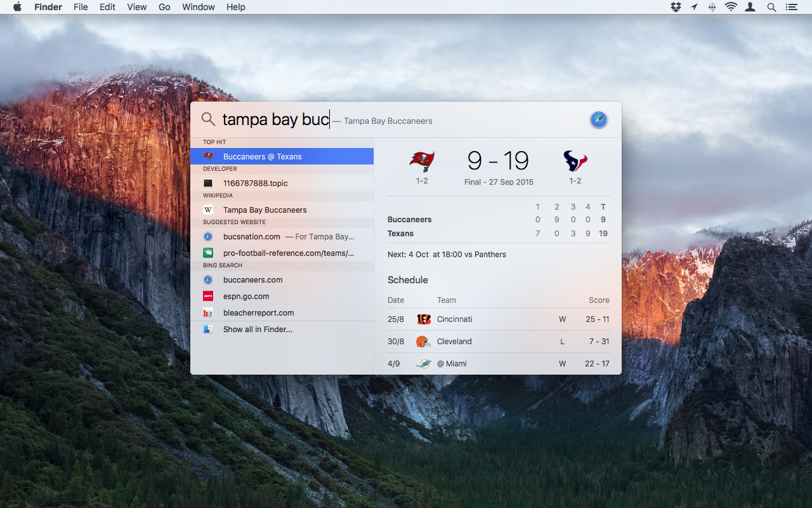812x508 pixels.
Task: Open the View menu
Action: coord(137,7)
